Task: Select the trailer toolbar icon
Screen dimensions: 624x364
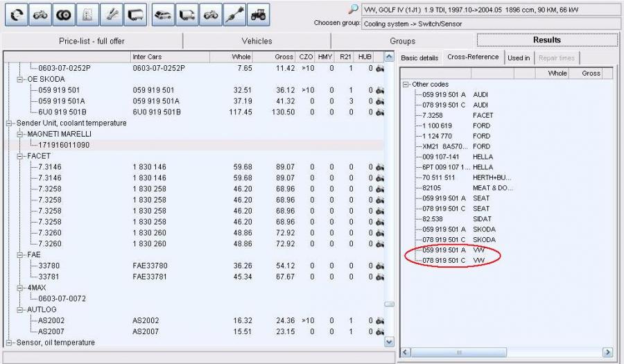Action: coord(137,14)
